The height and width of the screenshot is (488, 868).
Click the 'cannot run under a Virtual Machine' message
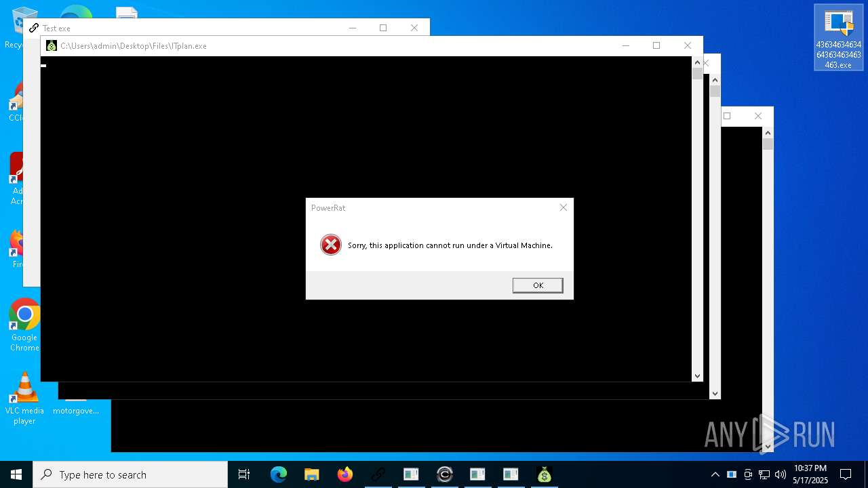(450, 245)
